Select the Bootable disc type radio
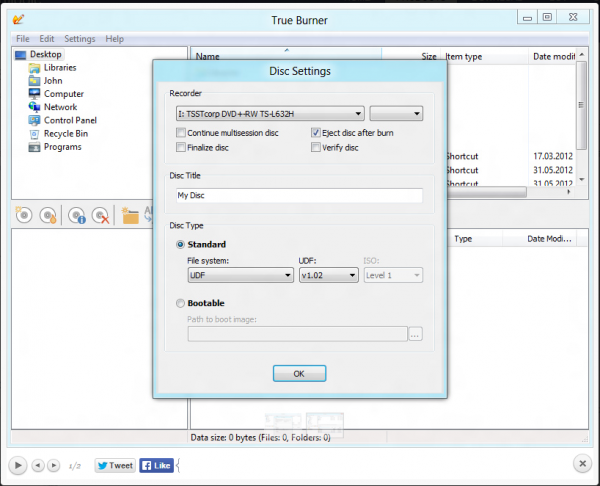 coord(180,303)
